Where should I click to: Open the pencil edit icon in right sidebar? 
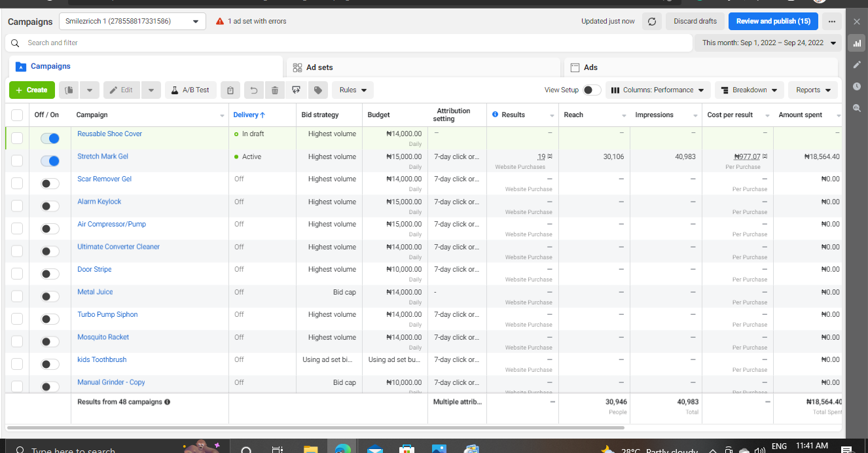856,65
